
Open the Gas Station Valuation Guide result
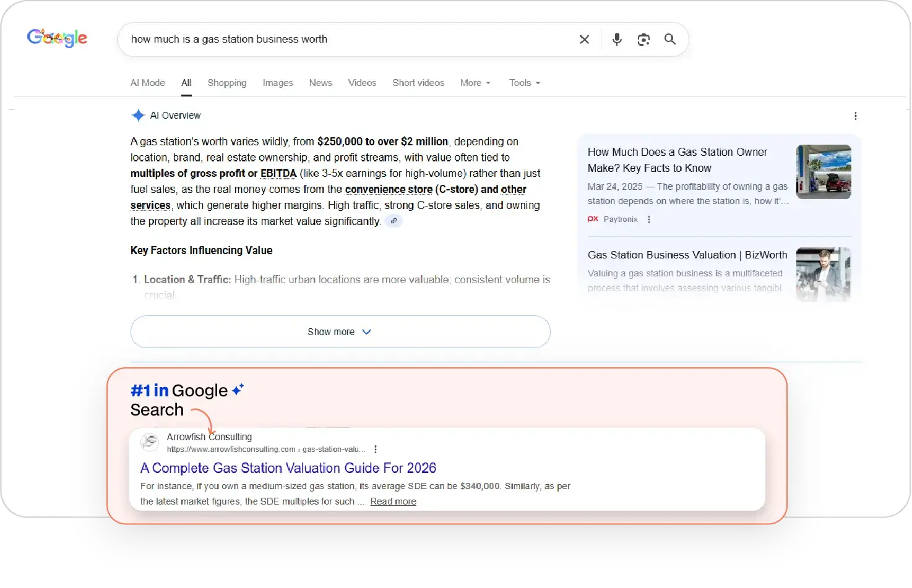[288, 468]
